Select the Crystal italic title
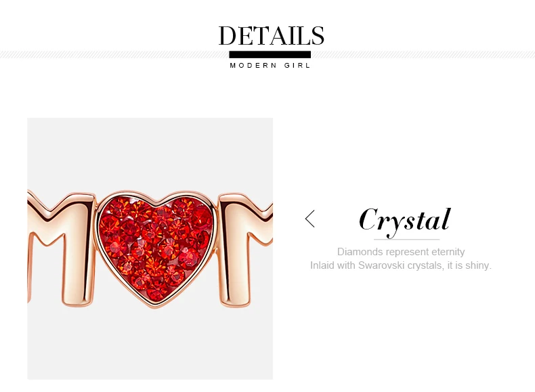The image size is (535, 392). (405, 220)
